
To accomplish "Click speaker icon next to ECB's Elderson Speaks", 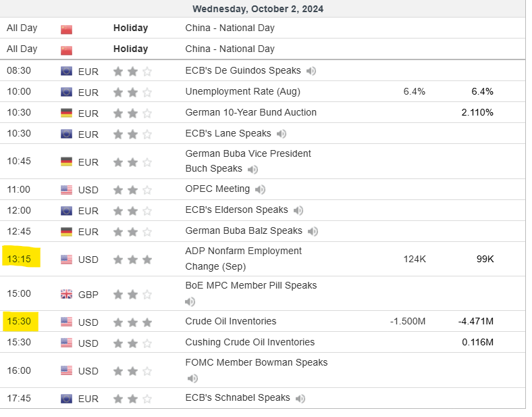I will tap(298, 210).
